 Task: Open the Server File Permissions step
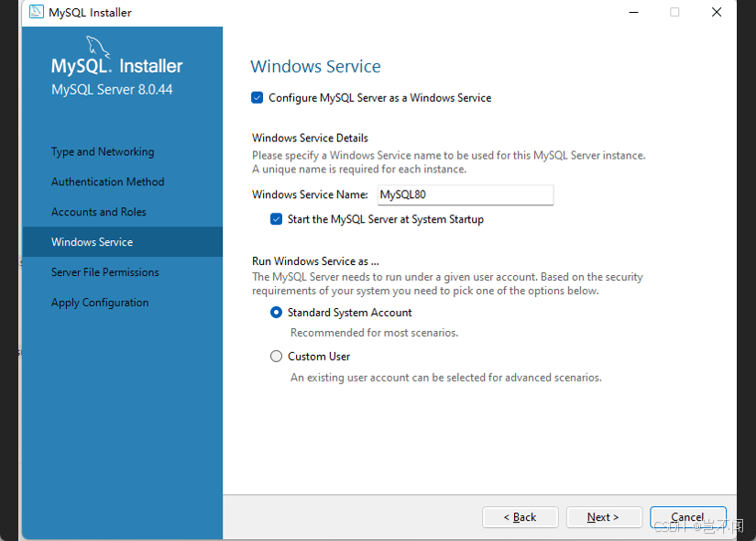coord(104,272)
